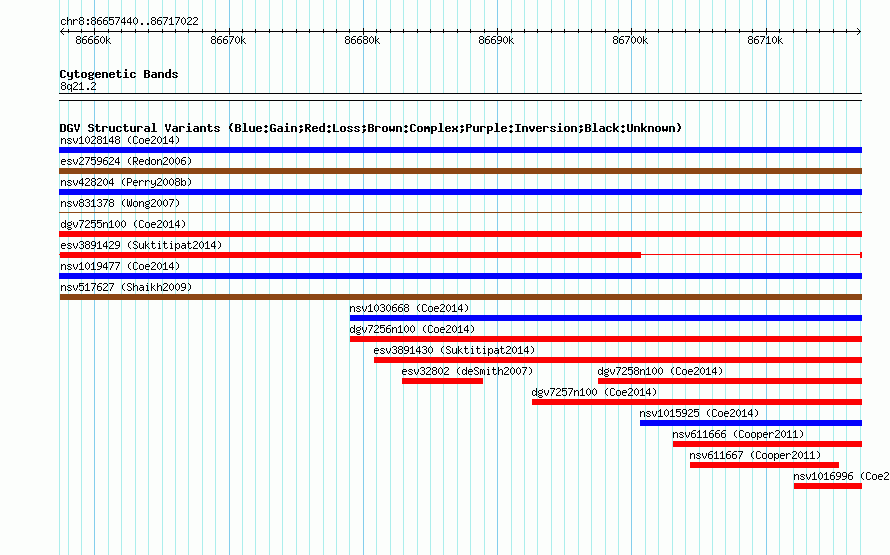Click the chr8:86657440..86717022 coordinate label

pos(129,21)
